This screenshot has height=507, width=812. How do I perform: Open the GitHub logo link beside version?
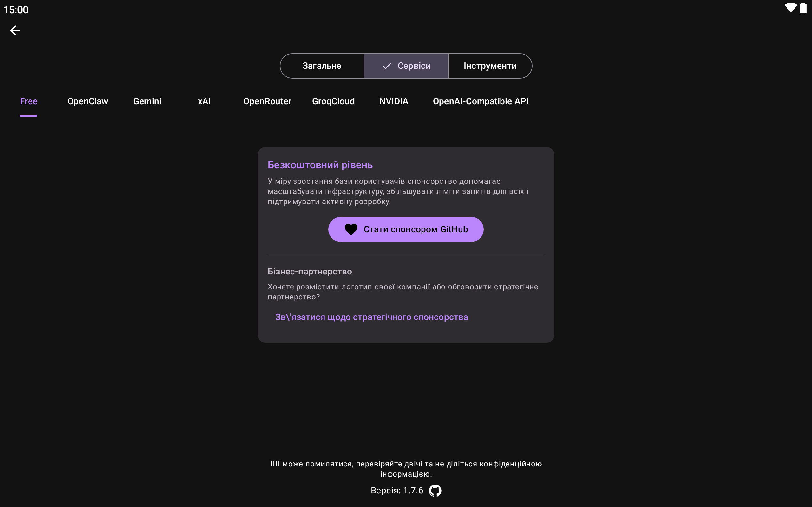[x=435, y=491]
